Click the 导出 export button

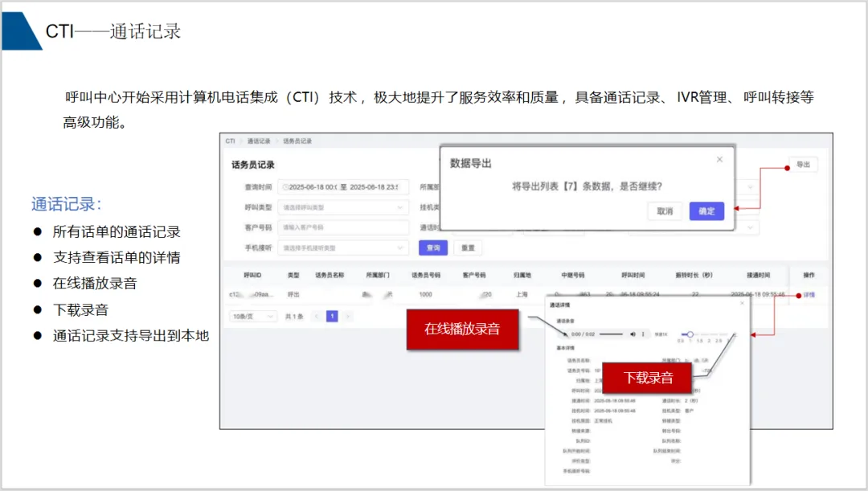[x=803, y=165]
